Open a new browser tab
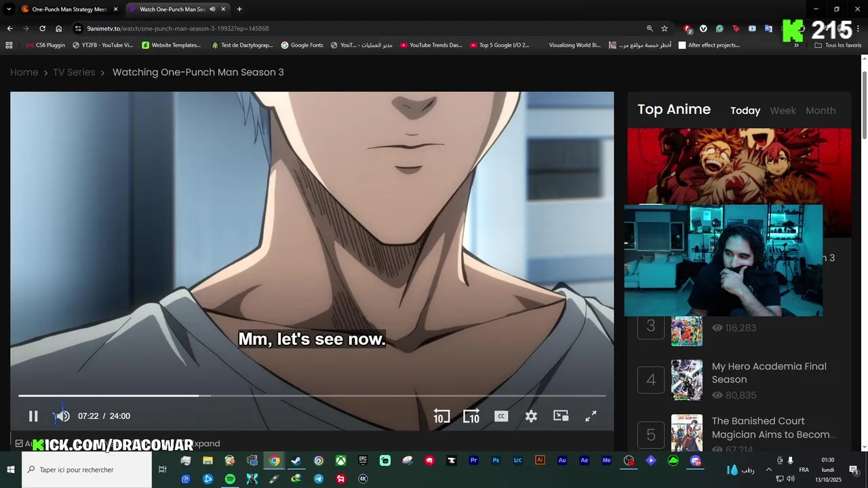Viewport: 868px width, 488px height. tap(239, 9)
